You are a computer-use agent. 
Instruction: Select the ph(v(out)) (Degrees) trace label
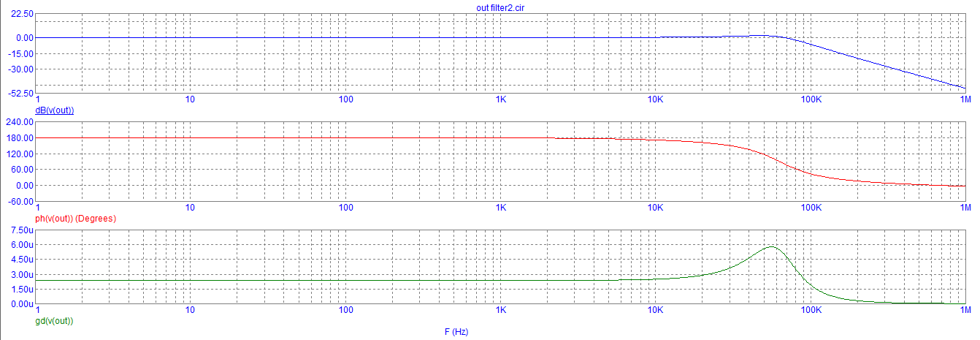[76, 219]
